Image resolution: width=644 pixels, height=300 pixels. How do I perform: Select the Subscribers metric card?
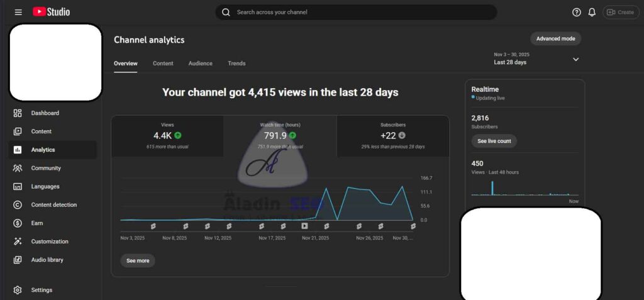[392, 135]
